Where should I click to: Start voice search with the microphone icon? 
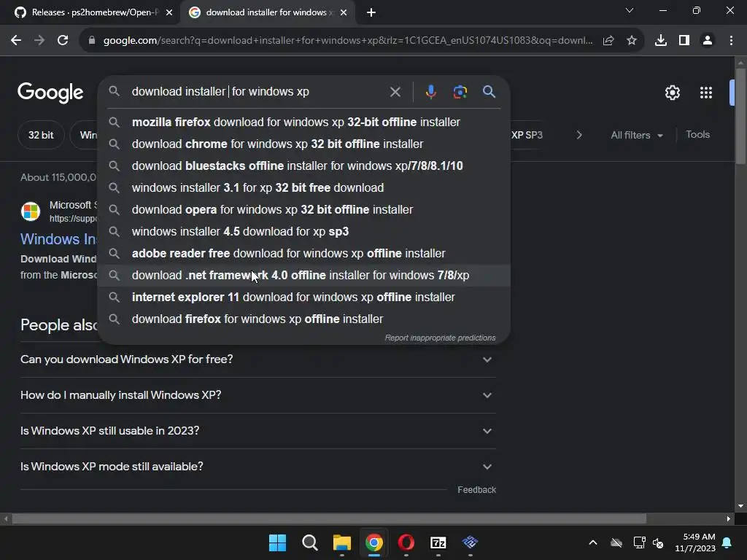[430, 92]
